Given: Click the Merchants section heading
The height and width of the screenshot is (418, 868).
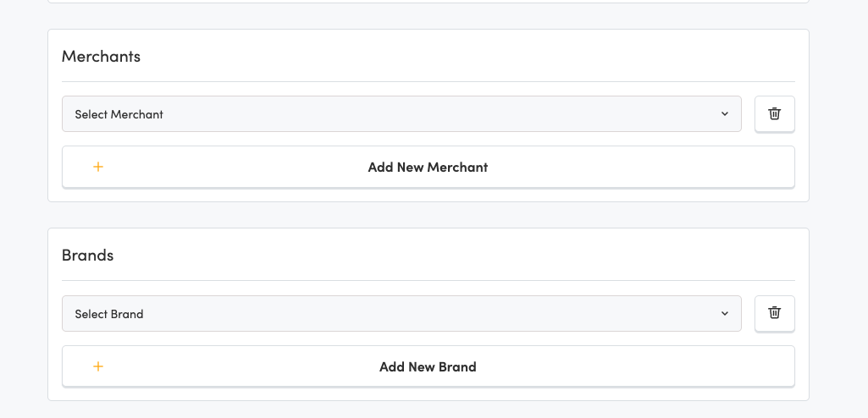Looking at the screenshot, I should coord(101,57).
